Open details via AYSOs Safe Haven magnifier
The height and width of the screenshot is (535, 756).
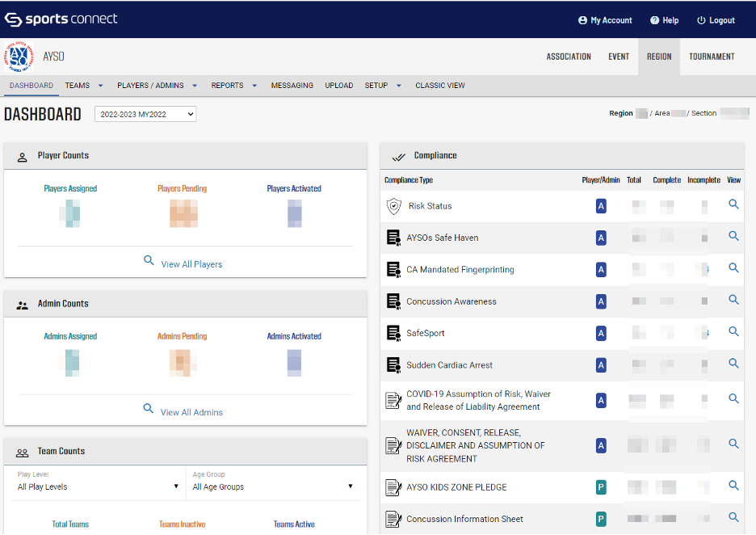coord(733,237)
